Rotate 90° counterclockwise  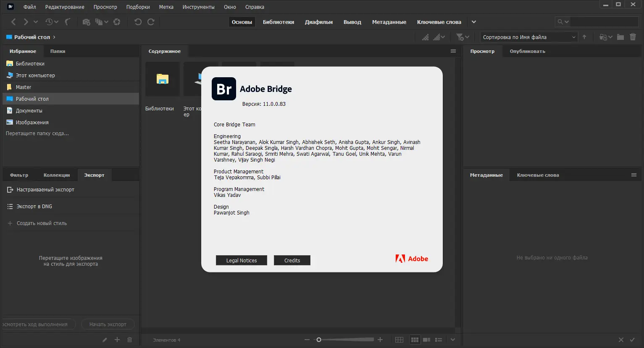click(x=138, y=22)
